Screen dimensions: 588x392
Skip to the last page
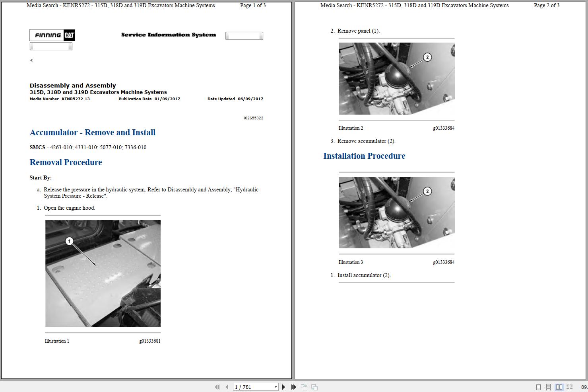293,386
